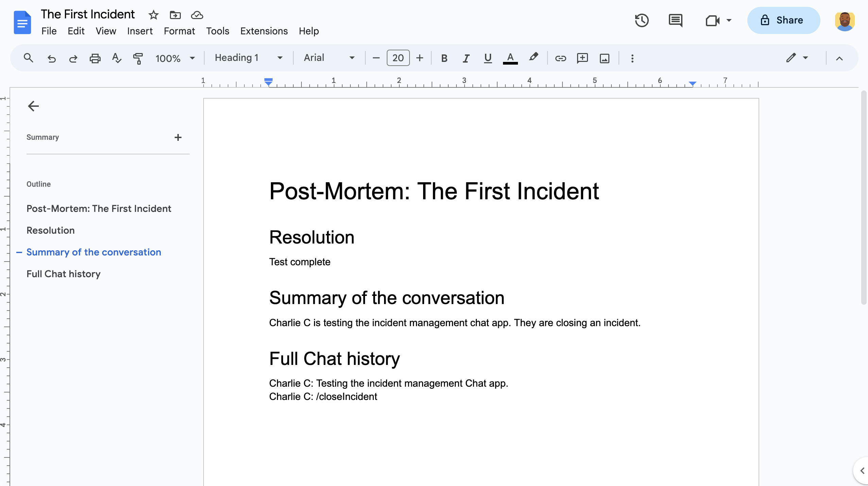Click the document outline back arrow

point(33,105)
